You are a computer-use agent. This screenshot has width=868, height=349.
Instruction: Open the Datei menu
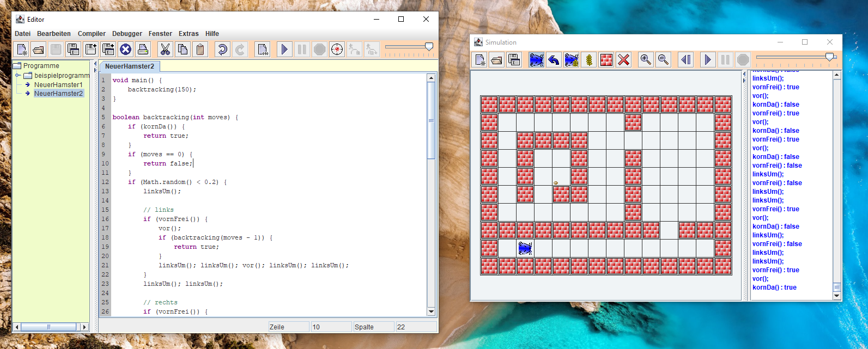pos(23,34)
